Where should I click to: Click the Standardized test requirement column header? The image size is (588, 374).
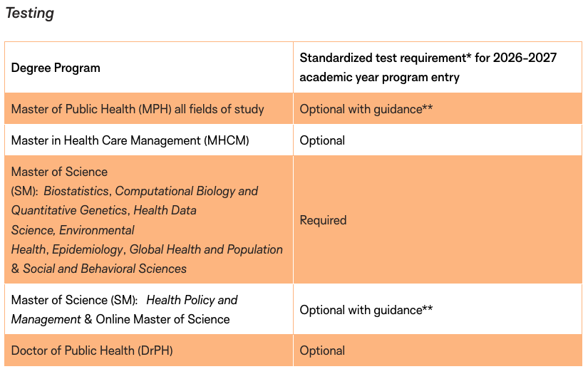click(x=428, y=67)
